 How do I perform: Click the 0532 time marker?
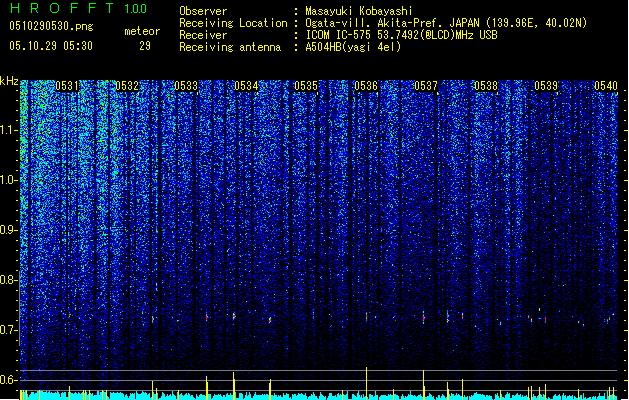point(127,86)
